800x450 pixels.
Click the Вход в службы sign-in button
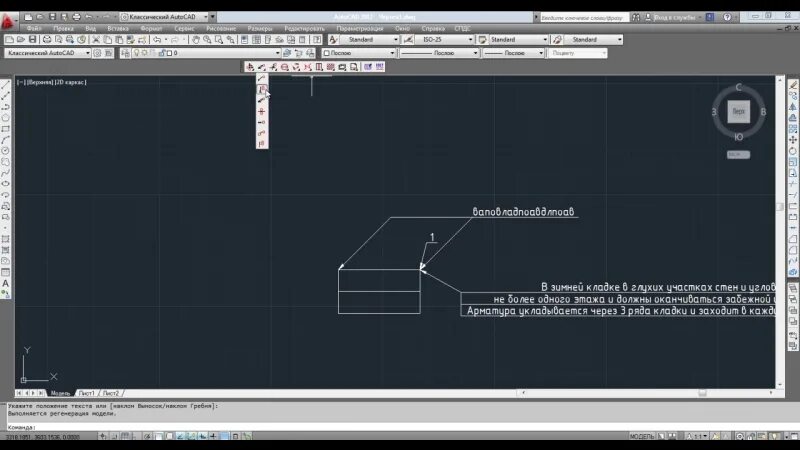(670, 17)
